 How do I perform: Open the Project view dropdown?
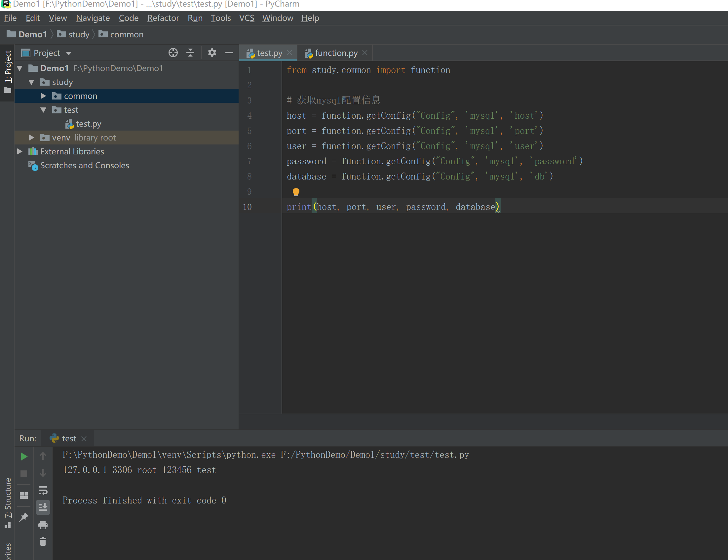point(69,53)
